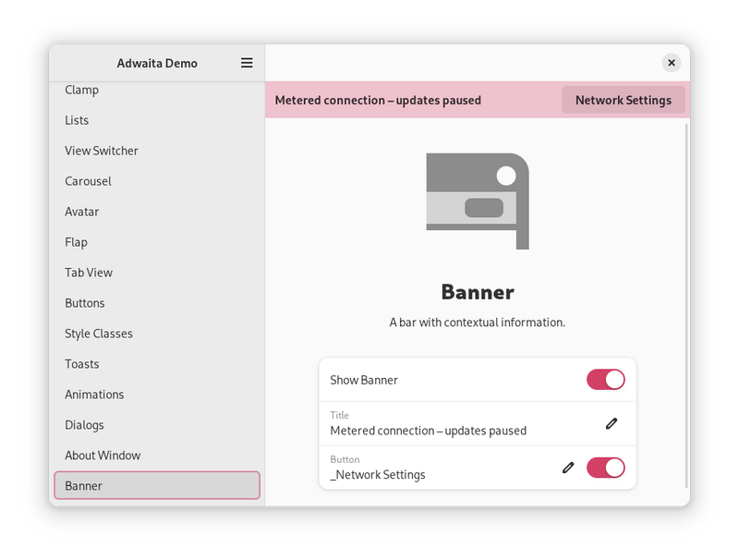This screenshot has height=560, width=739.
Task: Click the Banner illustration graphic
Action: pyautogui.click(x=478, y=201)
